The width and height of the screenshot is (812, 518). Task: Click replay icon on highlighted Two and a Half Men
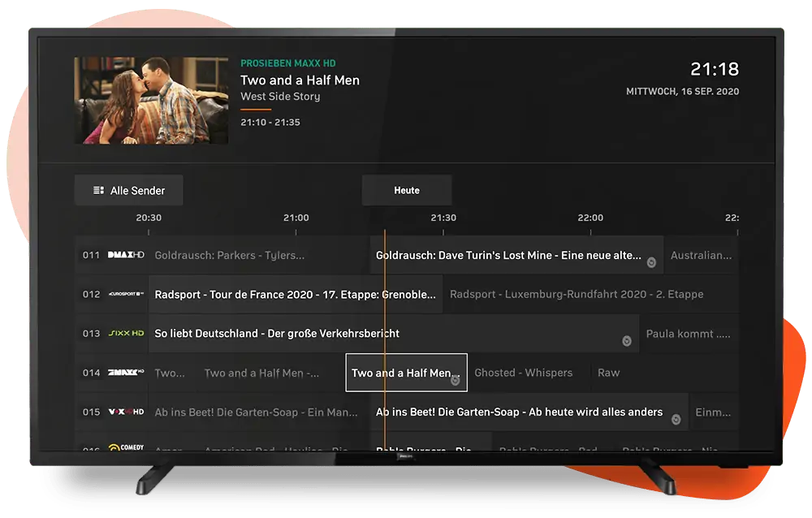click(456, 381)
